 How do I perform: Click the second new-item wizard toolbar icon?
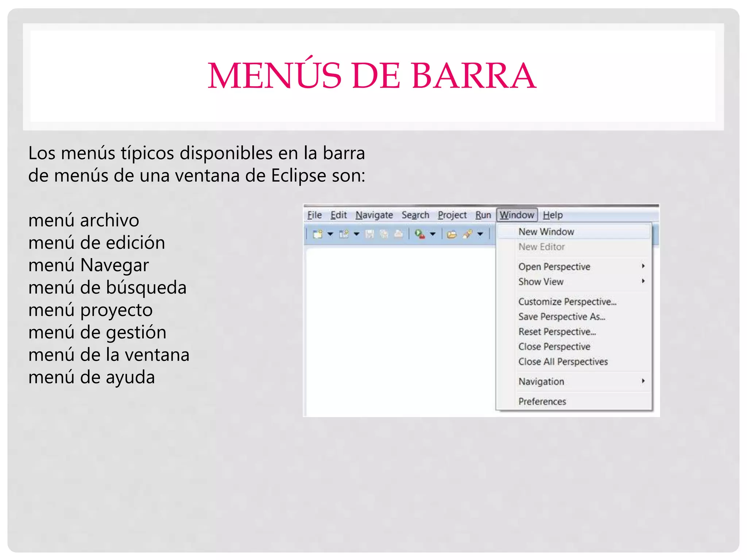(344, 234)
